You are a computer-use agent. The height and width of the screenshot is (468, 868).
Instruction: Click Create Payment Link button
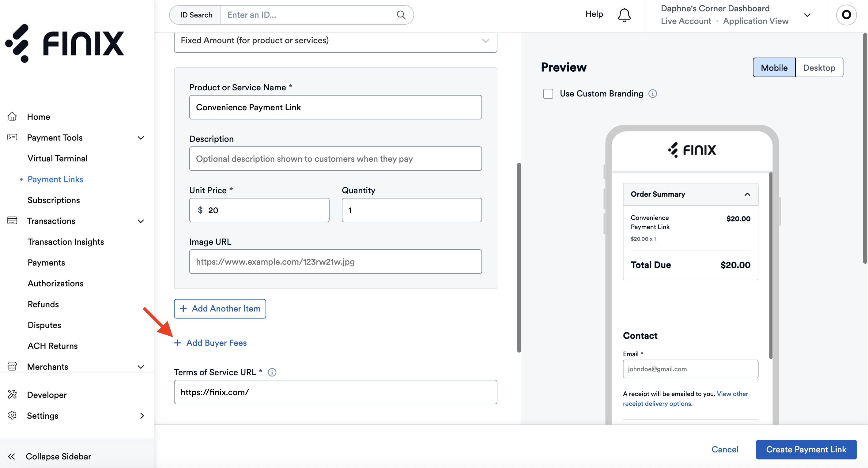point(806,449)
